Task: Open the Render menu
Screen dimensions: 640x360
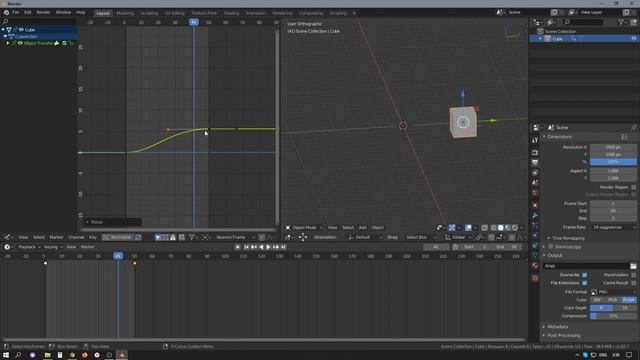Action: 43,13
